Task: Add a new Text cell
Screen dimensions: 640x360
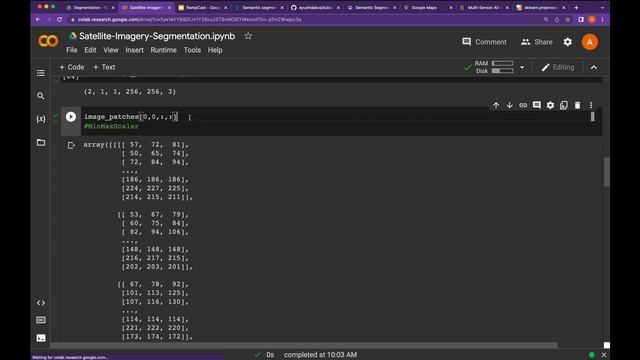Action: [x=104, y=67]
